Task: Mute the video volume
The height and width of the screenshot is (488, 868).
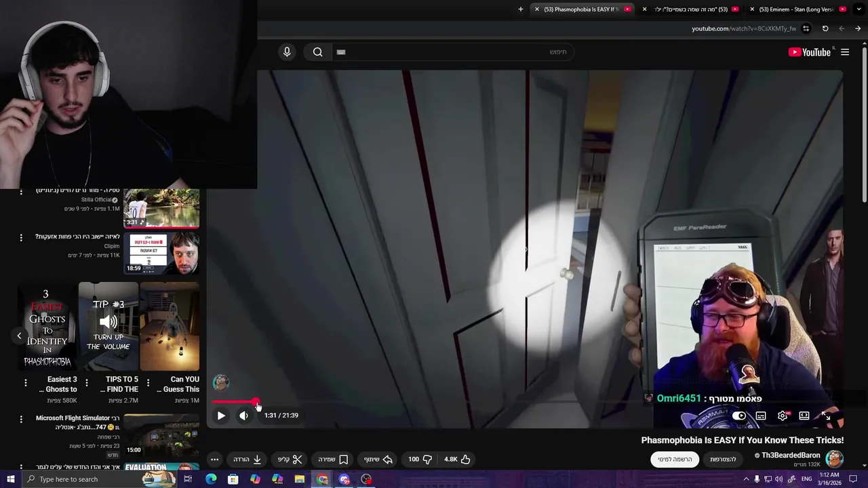Action: pos(243,415)
